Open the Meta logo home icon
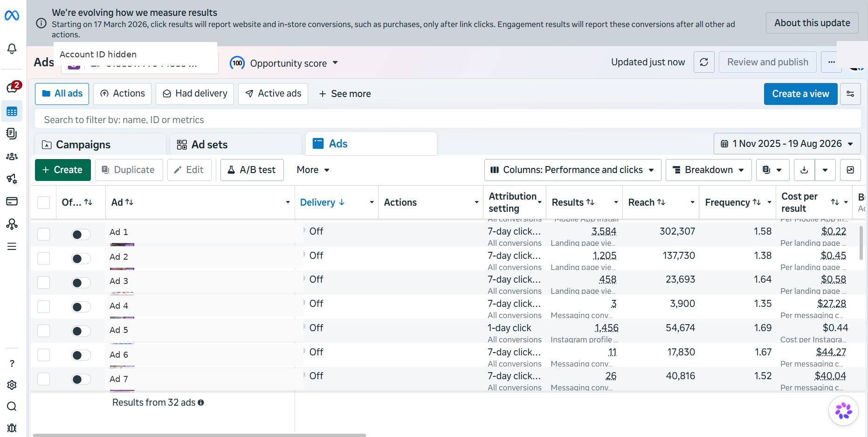 [x=12, y=16]
